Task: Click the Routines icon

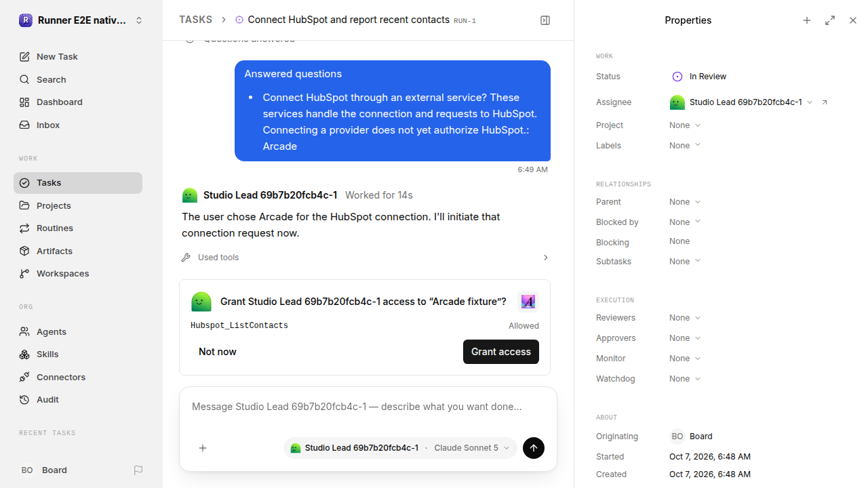Action: click(24, 228)
